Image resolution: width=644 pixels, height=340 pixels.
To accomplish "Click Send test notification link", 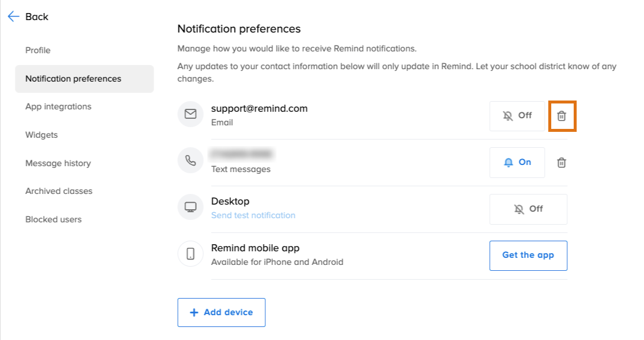I will click(x=253, y=215).
